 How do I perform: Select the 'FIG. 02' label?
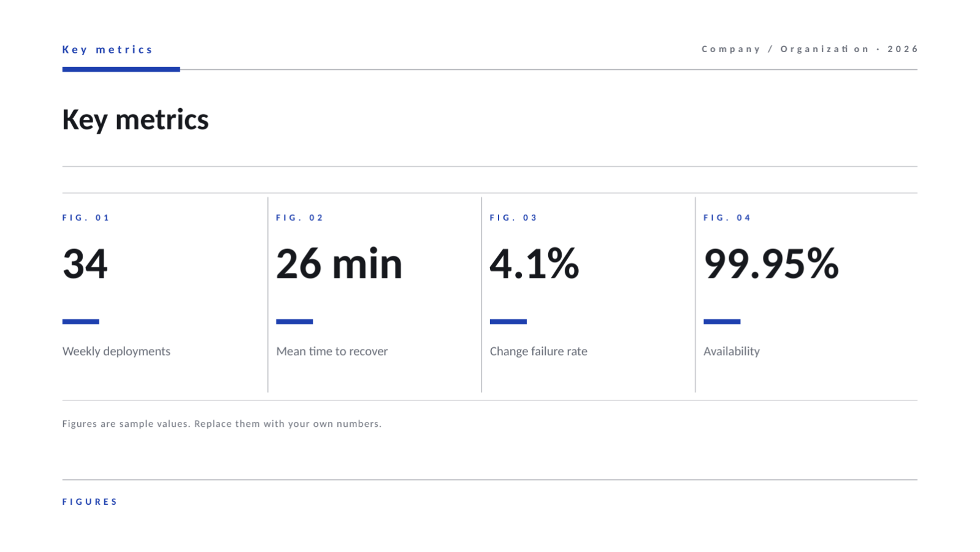click(x=300, y=218)
